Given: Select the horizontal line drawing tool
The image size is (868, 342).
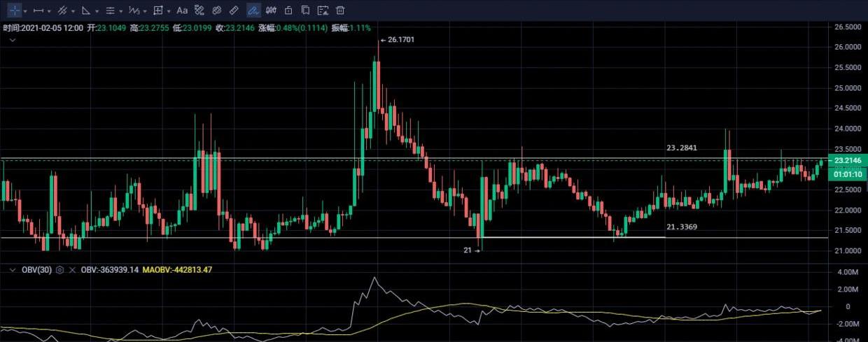Looking at the screenshot, I should coord(38,10).
